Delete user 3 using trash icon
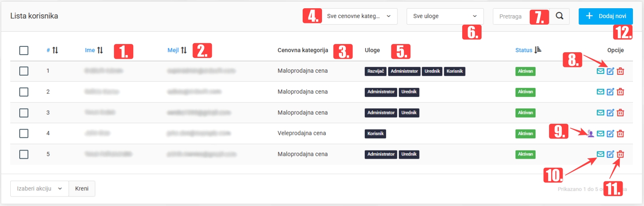 621,113
